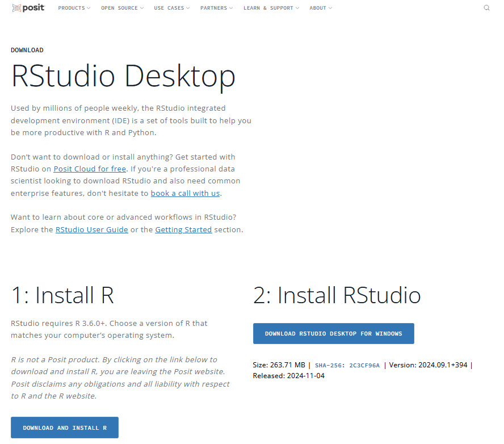The width and height of the screenshot is (504, 444).
Task: Click the book a call with us link
Action: [185, 193]
